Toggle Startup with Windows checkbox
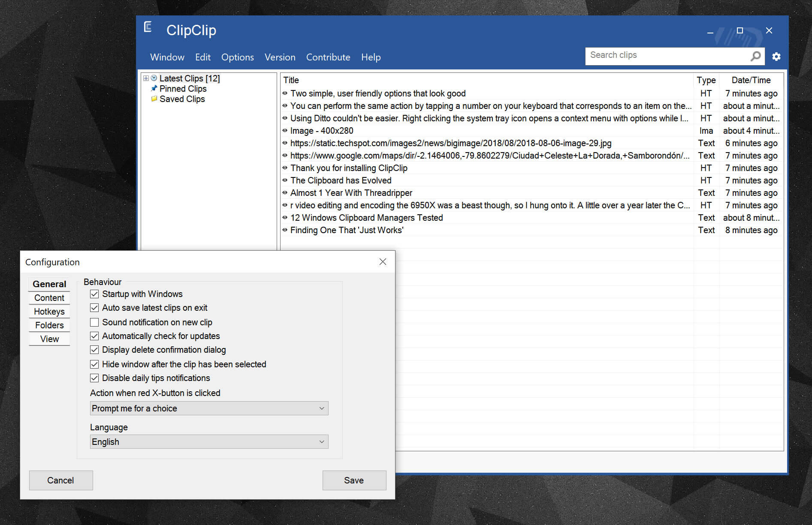The image size is (812, 525). (94, 294)
